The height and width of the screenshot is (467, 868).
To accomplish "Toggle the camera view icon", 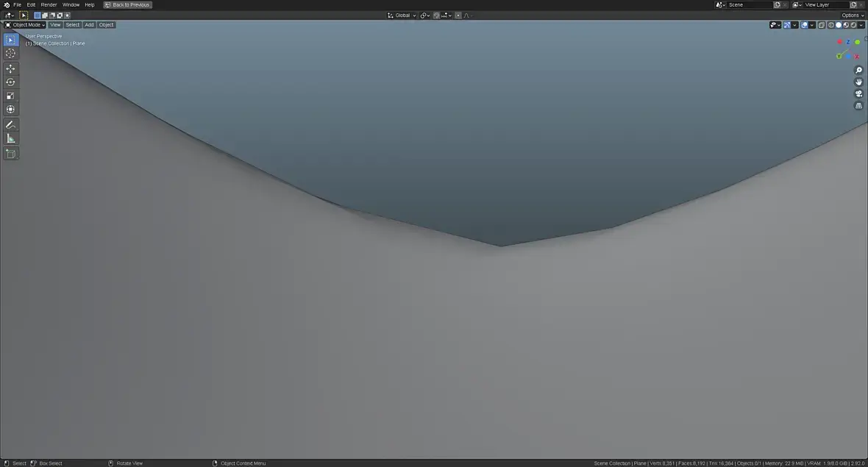I will 858,93.
